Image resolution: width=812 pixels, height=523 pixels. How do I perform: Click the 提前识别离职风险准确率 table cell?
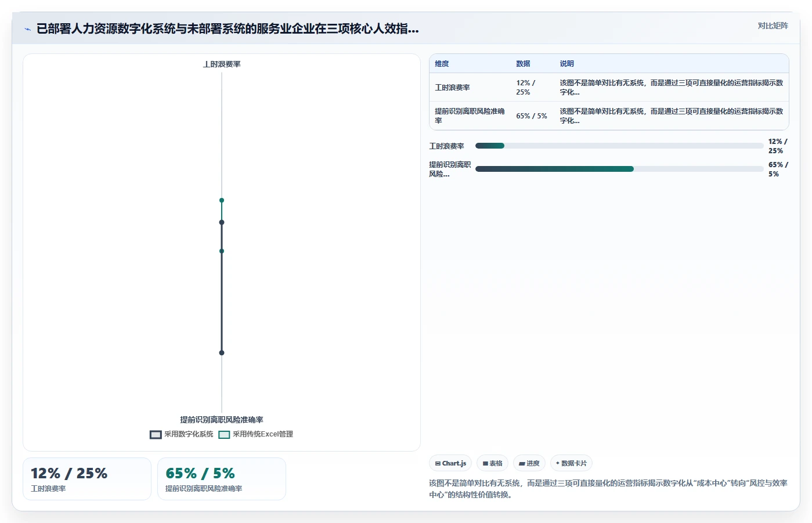tap(470, 116)
